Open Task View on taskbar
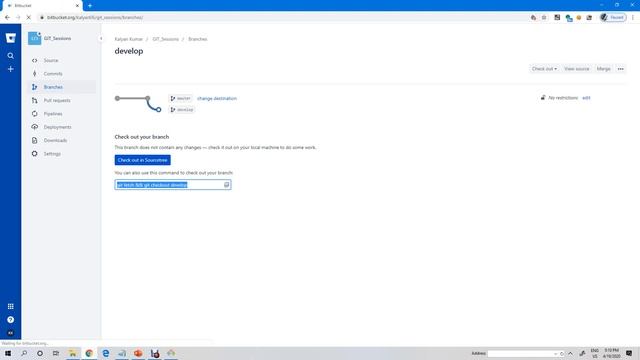640x360 pixels. (56, 353)
